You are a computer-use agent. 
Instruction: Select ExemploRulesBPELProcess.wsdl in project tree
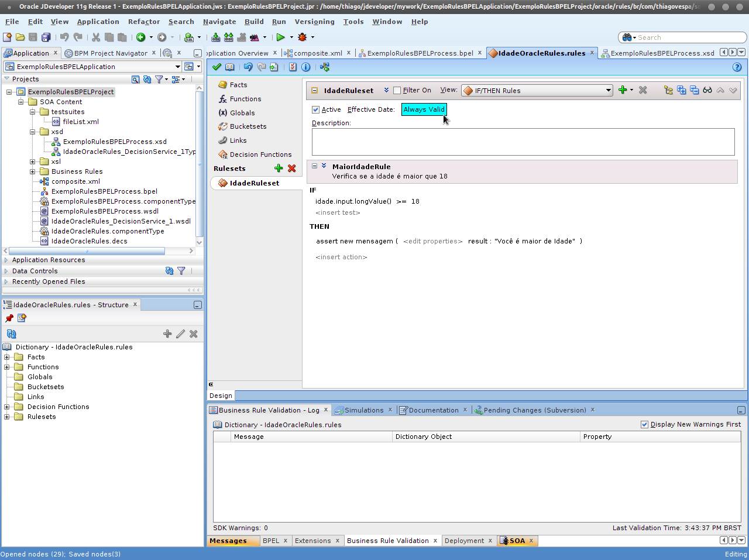105,211
